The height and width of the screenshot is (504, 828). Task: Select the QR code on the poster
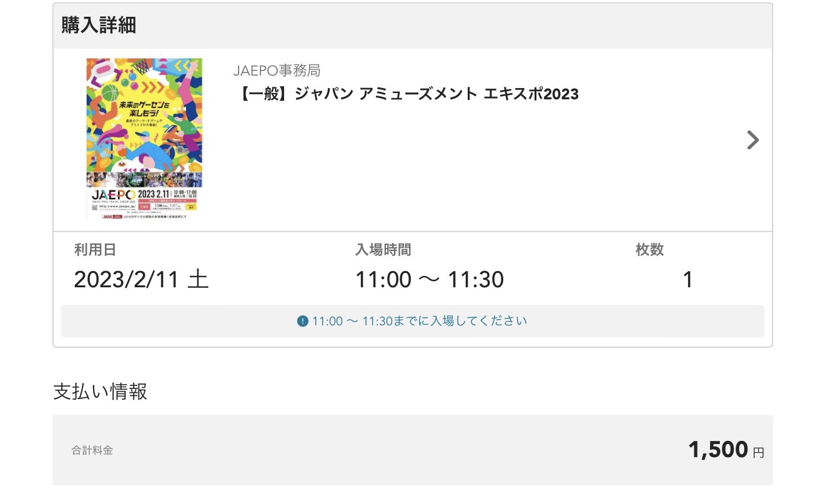tap(94, 207)
